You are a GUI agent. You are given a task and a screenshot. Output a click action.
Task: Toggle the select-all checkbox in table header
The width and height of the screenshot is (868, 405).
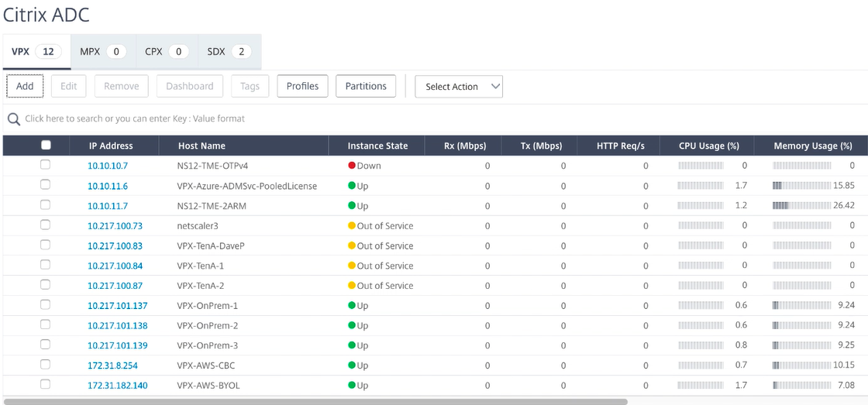point(46,145)
